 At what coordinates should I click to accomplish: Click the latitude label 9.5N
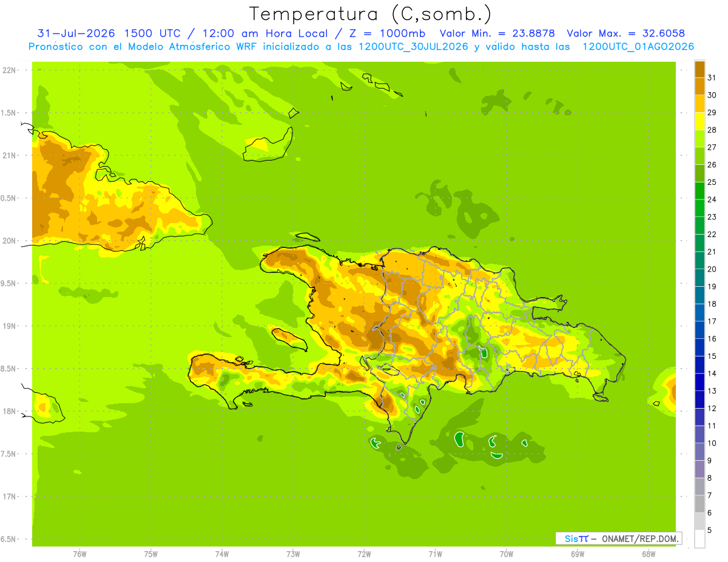point(9,284)
